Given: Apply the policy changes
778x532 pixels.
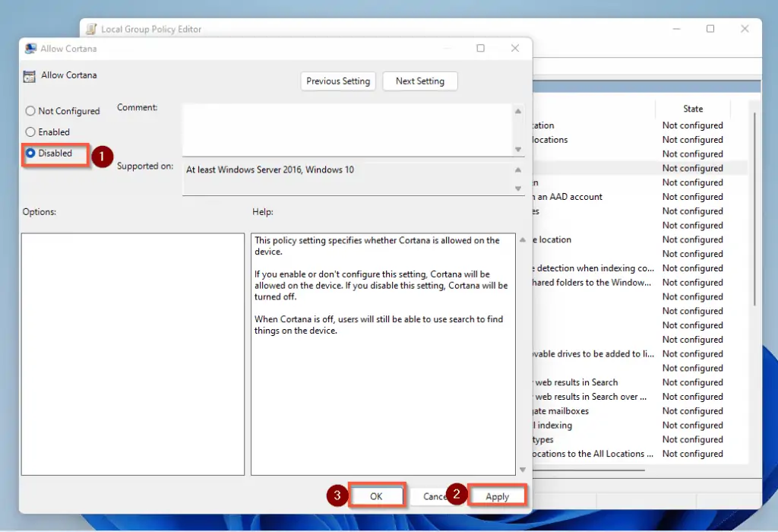Looking at the screenshot, I should pos(497,496).
